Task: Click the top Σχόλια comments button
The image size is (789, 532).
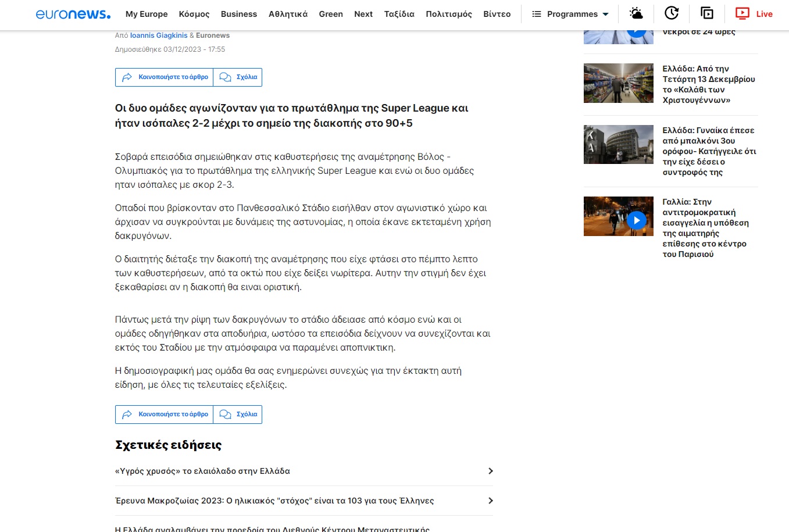Action: pyautogui.click(x=238, y=77)
